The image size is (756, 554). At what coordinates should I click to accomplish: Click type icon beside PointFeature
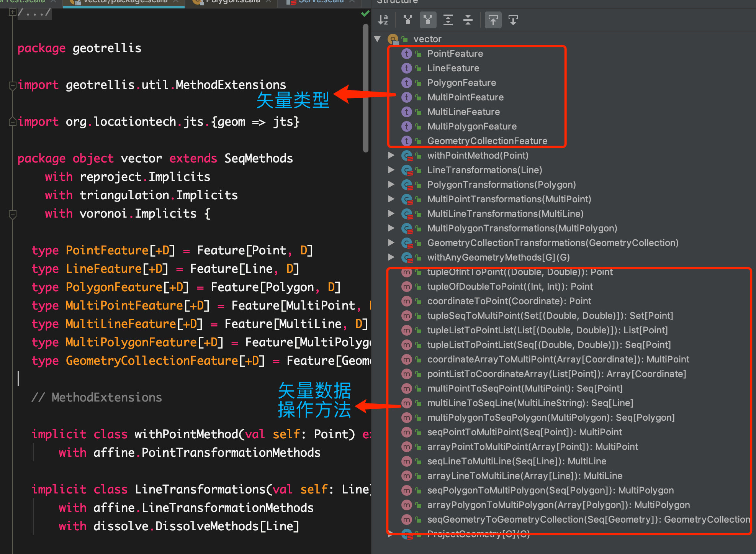tap(406, 54)
